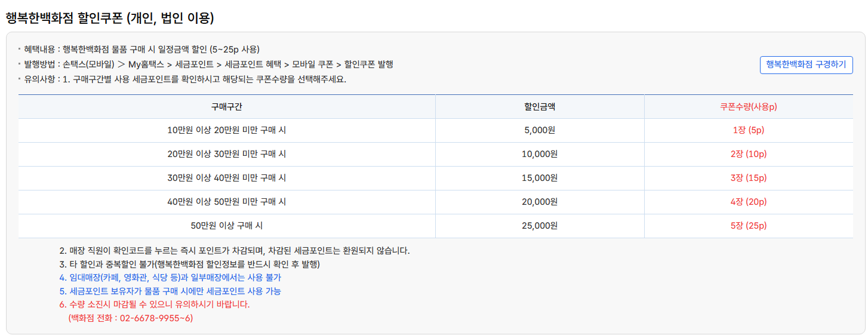Click the 2장 (10p) coupon cell
Viewport: 868px width, 335px height.
pos(748,154)
